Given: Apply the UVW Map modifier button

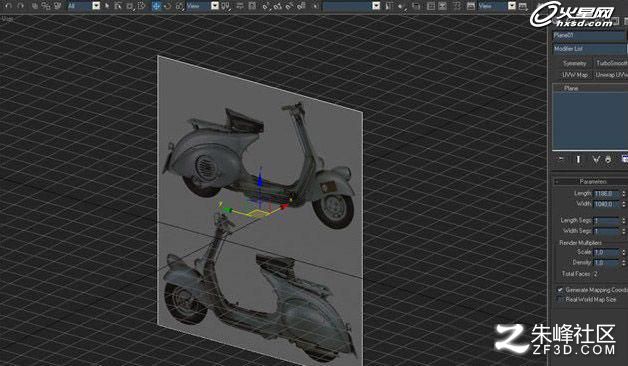Looking at the screenshot, I should point(574,75).
